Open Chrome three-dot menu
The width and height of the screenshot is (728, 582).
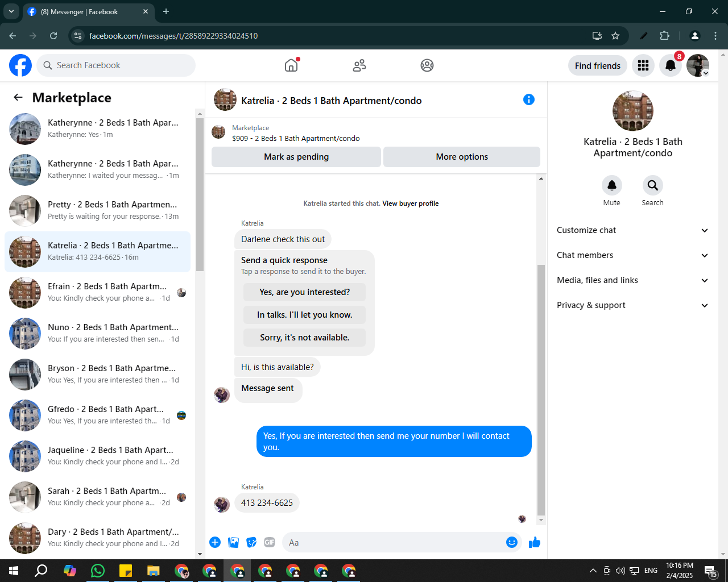(715, 36)
